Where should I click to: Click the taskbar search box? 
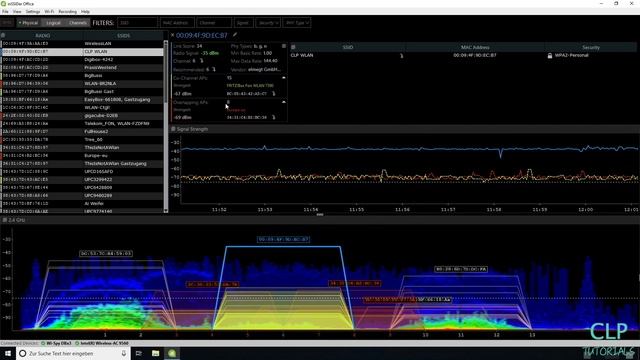pyautogui.click(x=73, y=353)
